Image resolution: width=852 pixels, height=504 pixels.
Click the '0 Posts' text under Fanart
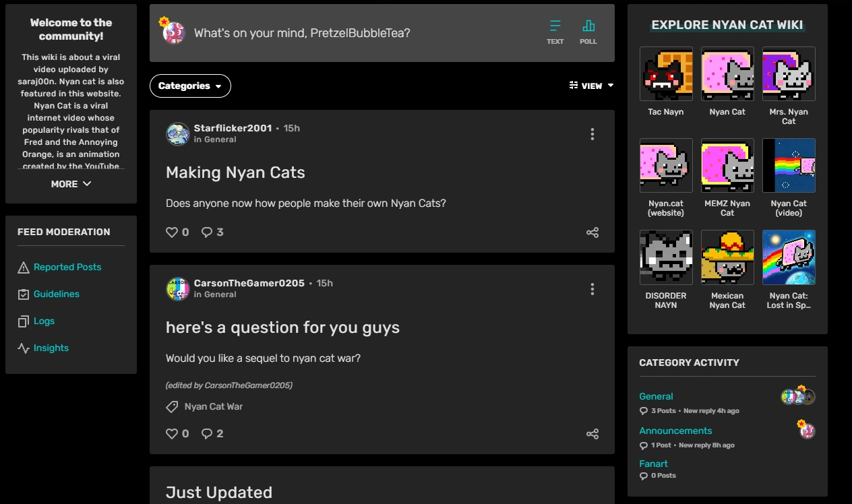click(663, 476)
